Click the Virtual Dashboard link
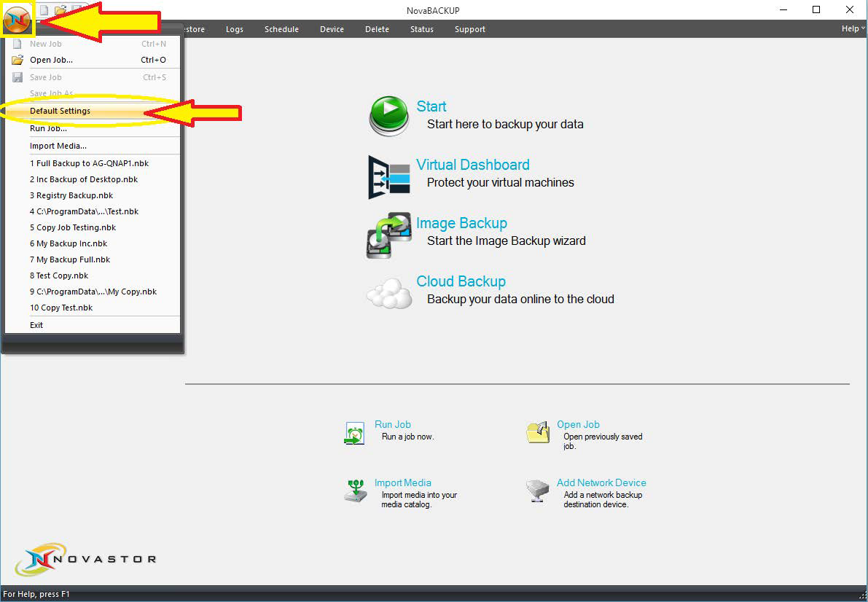The height and width of the screenshot is (602, 868). 473,165
